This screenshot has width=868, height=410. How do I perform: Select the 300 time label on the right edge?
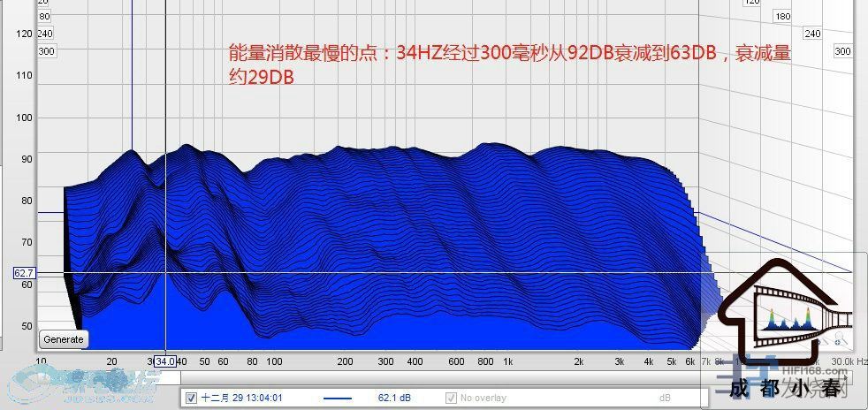pyautogui.click(x=843, y=51)
